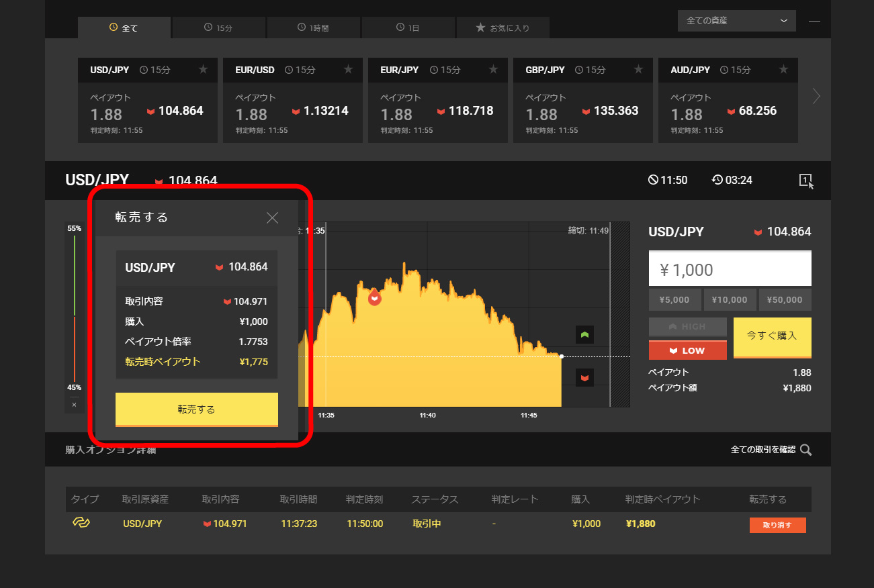The width and height of the screenshot is (874, 588).
Task: Click the 今すぐ購入 button
Action: coord(772,338)
